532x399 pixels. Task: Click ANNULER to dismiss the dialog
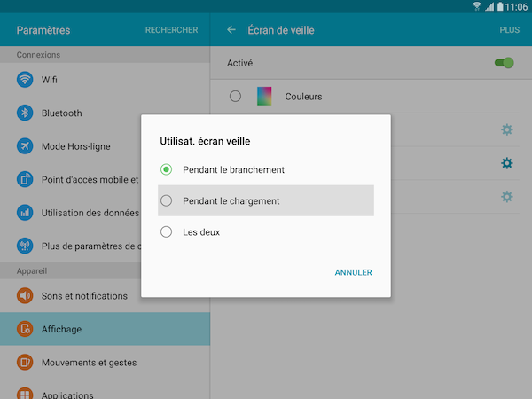pyautogui.click(x=353, y=272)
